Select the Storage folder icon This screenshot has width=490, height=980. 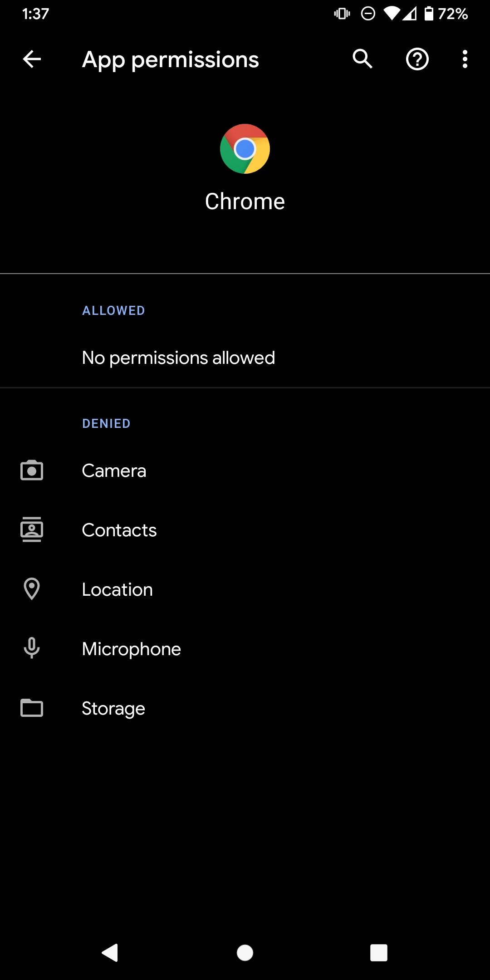31,708
